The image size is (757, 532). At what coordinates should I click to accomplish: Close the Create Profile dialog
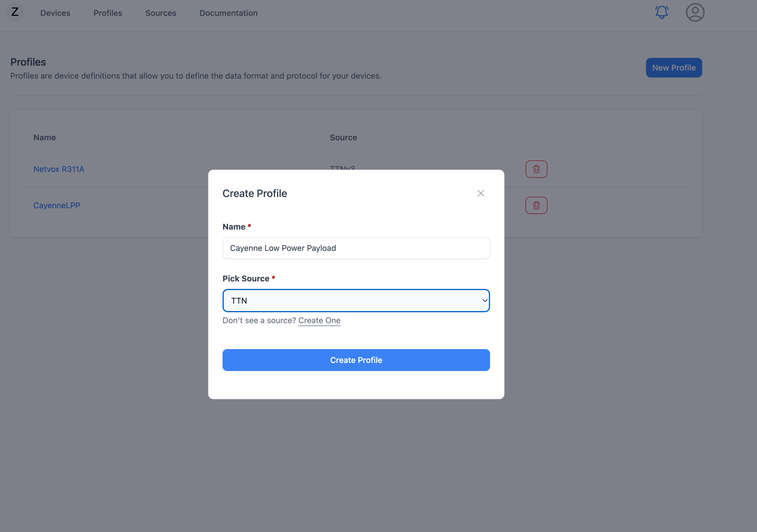point(480,193)
